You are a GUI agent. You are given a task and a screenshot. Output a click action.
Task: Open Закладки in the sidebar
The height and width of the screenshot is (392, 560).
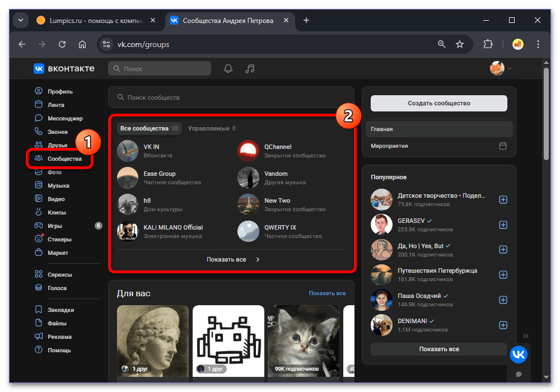60,310
